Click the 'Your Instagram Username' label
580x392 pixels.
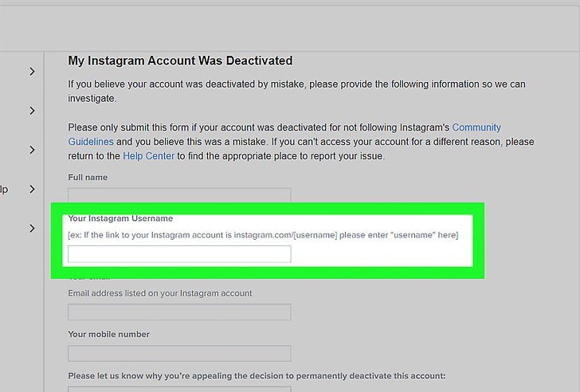120,218
